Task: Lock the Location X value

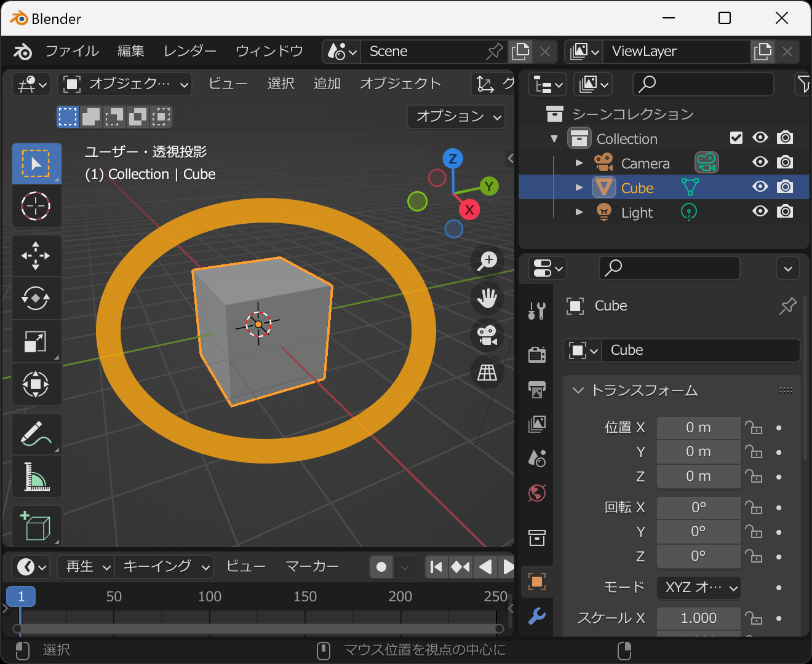Action: point(754,427)
